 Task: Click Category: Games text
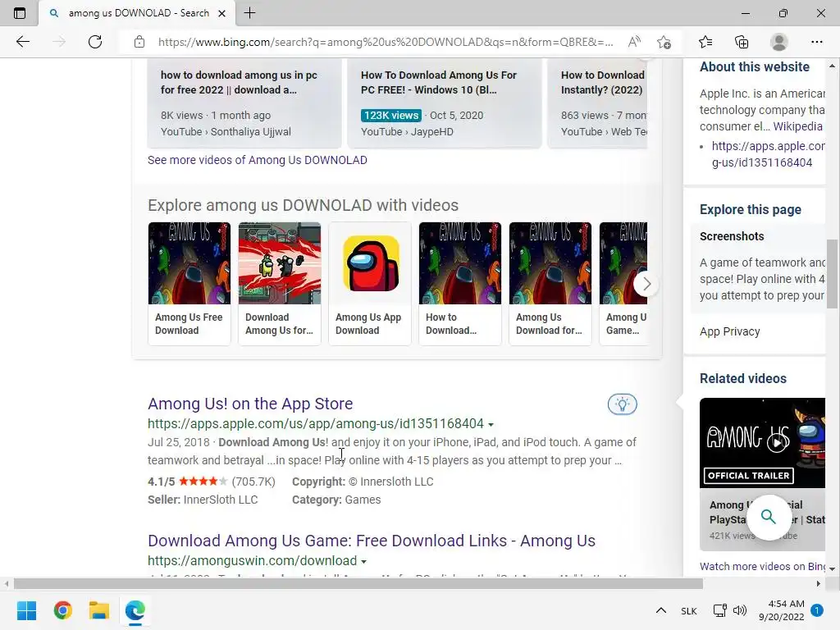click(336, 500)
